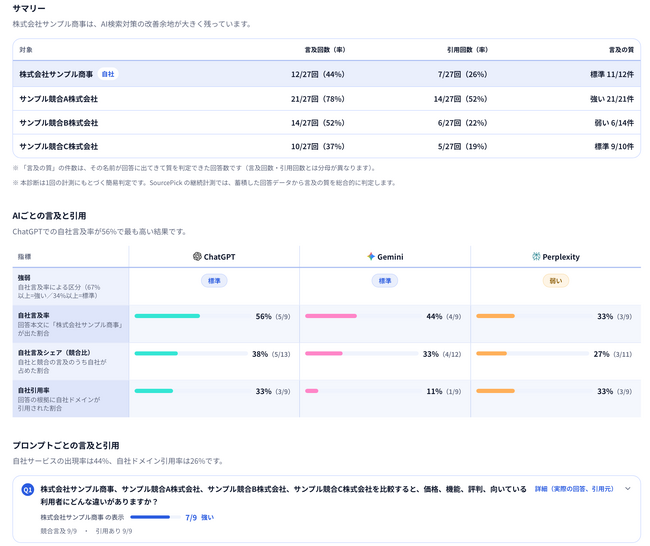This screenshot has height=546, width=650.
Task: Click the Q1 prompt question text
Action: click(x=283, y=495)
